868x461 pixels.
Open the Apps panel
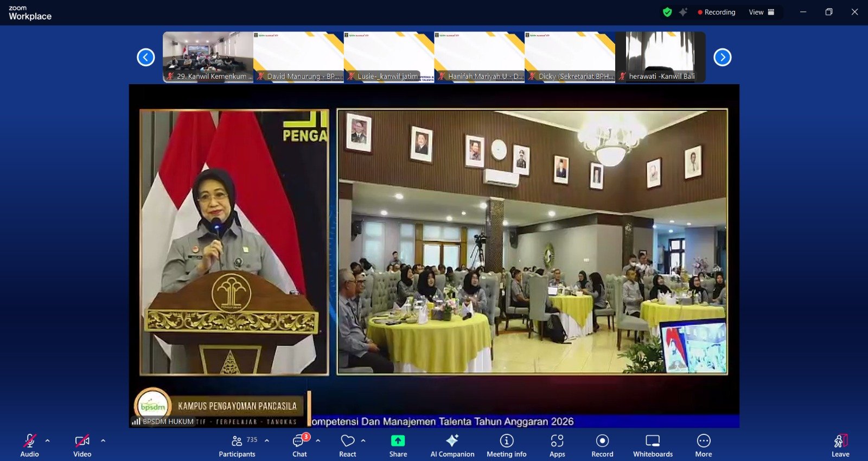point(557,441)
